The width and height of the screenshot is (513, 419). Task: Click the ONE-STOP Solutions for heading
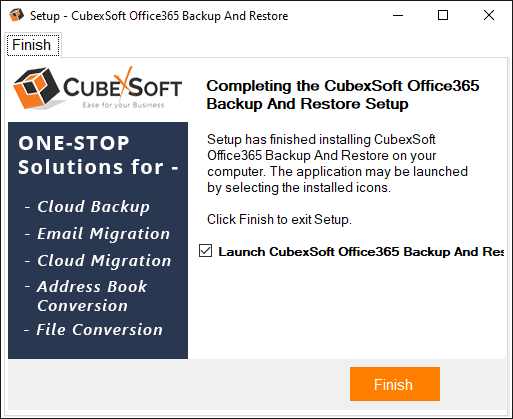pyautogui.click(x=98, y=155)
